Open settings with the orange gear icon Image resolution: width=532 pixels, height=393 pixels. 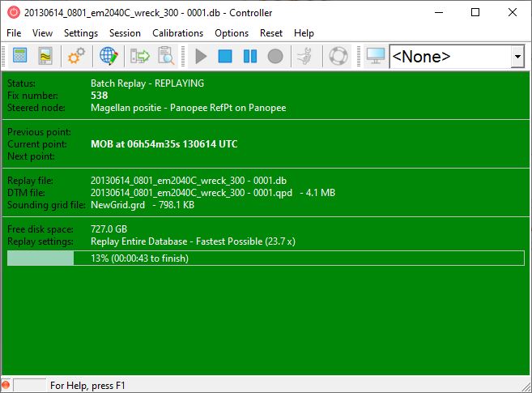coord(77,57)
